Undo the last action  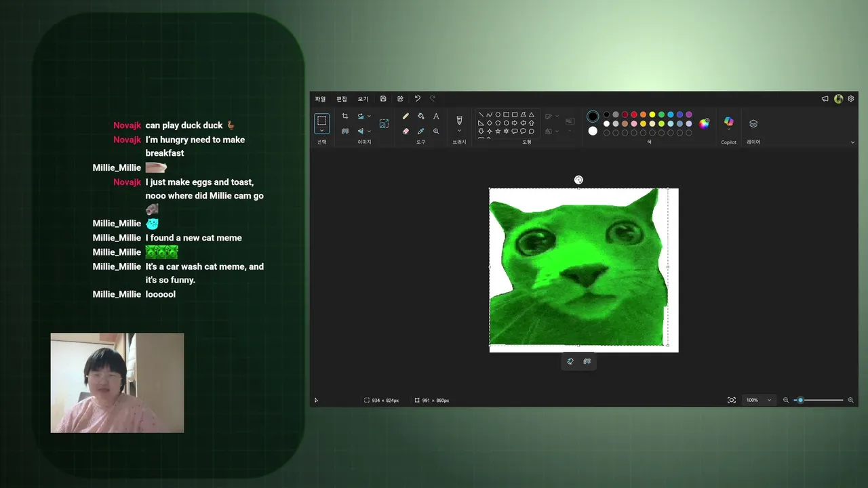(417, 99)
